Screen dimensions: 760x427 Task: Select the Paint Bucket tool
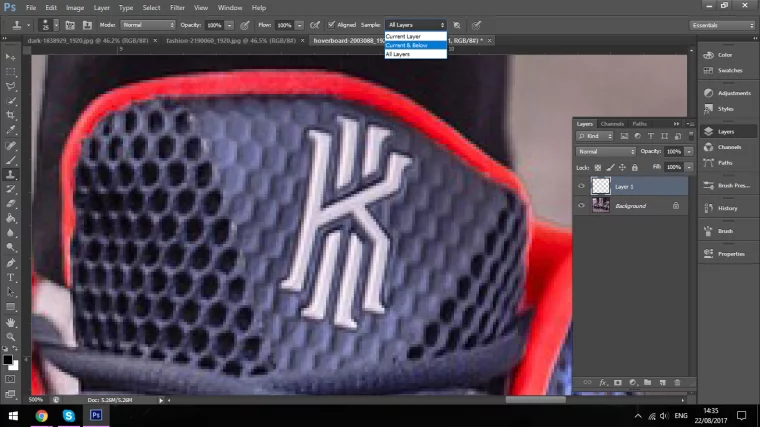click(10, 218)
